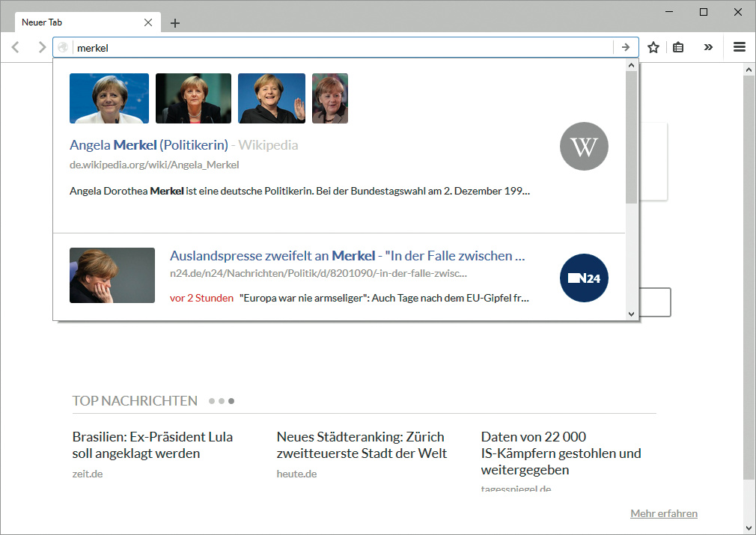756x535 pixels.
Task: Click the address bar containing merkel
Action: point(337,47)
